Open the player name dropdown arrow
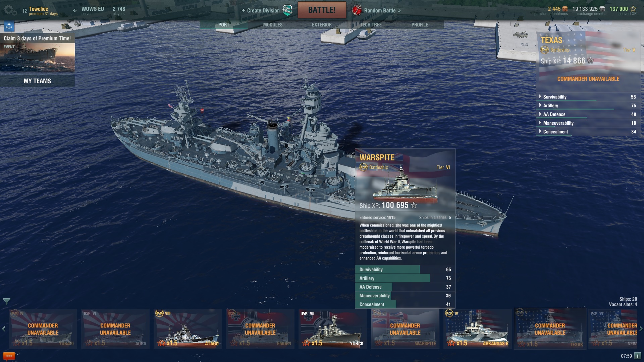This screenshot has width=644, height=362. pos(74,10)
